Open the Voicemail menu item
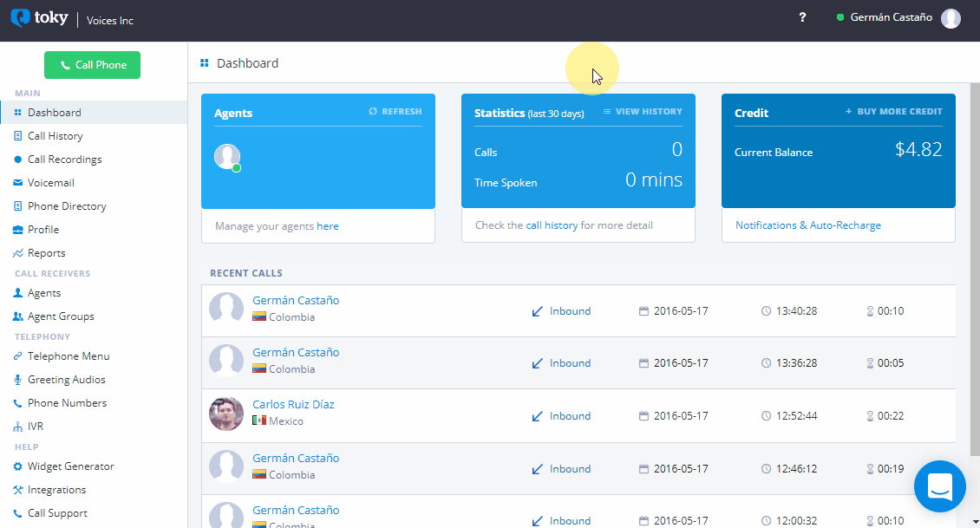The height and width of the screenshot is (528, 980). [50, 183]
